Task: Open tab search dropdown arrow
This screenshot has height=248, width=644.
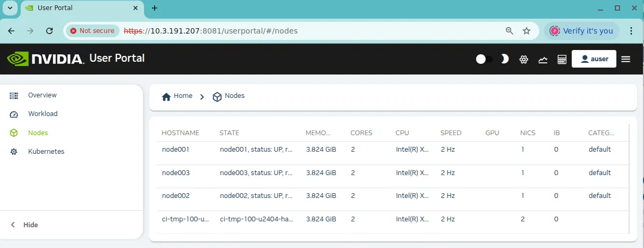Action: 10,9
